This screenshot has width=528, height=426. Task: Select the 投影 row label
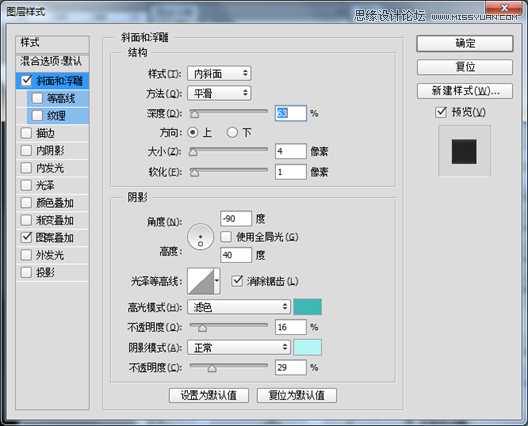[45, 272]
